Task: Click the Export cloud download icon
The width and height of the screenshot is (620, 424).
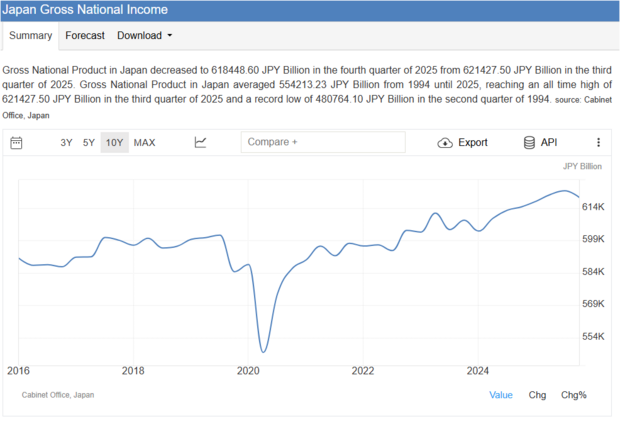Action: pyautogui.click(x=445, y=143)
